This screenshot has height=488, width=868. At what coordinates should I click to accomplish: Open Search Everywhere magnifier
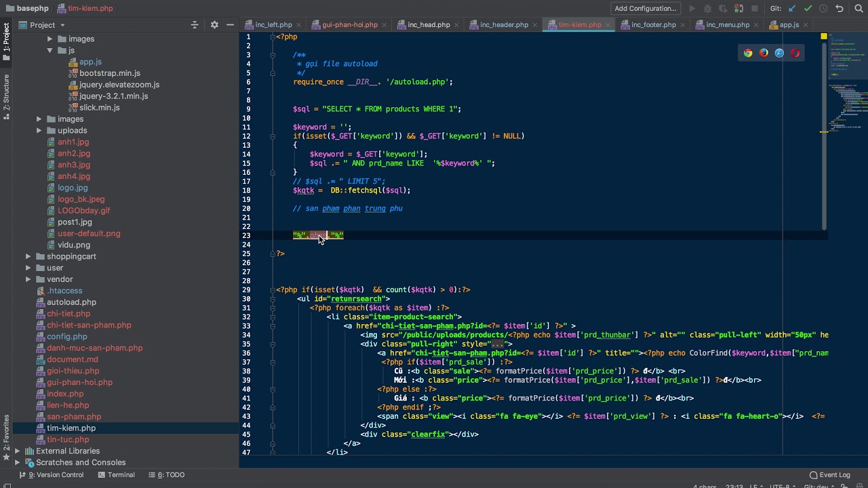pos(857,8)
